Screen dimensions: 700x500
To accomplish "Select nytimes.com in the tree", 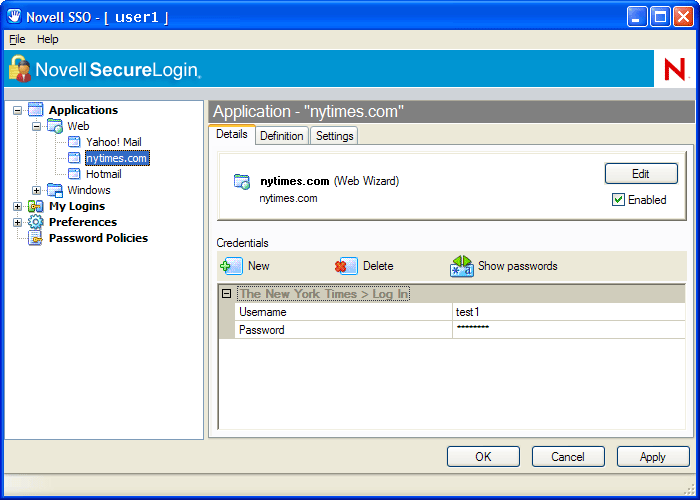I will pyautogui.click(x=117, y=158).
